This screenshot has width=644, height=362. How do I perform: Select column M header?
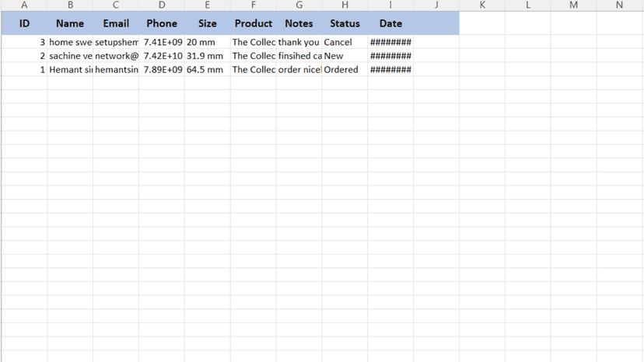(574, 5)
